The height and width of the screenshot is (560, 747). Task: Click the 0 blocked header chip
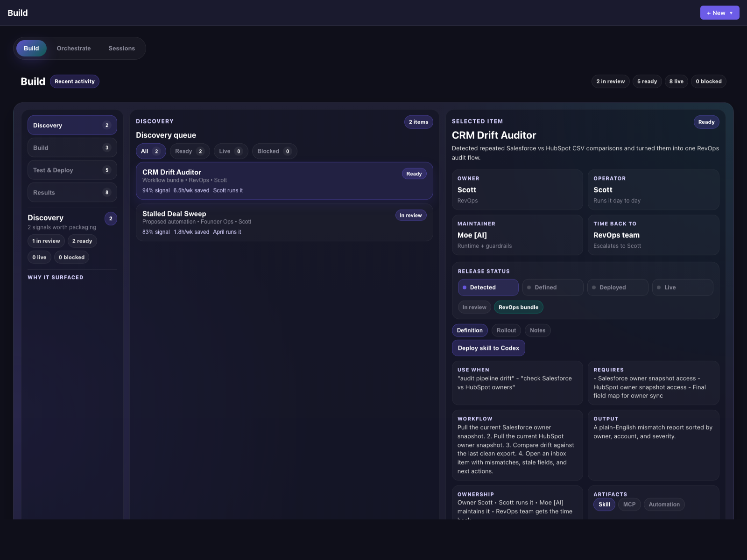[709, 81]
